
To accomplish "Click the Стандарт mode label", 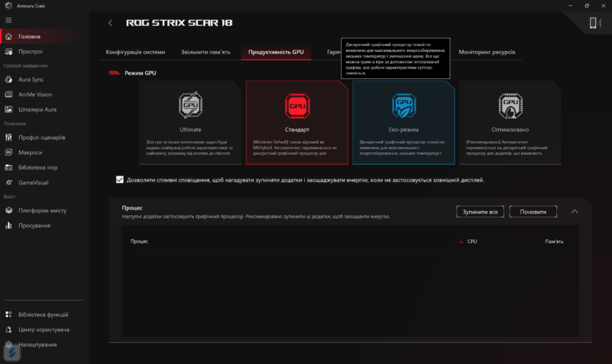I will (x=297, y=130).
